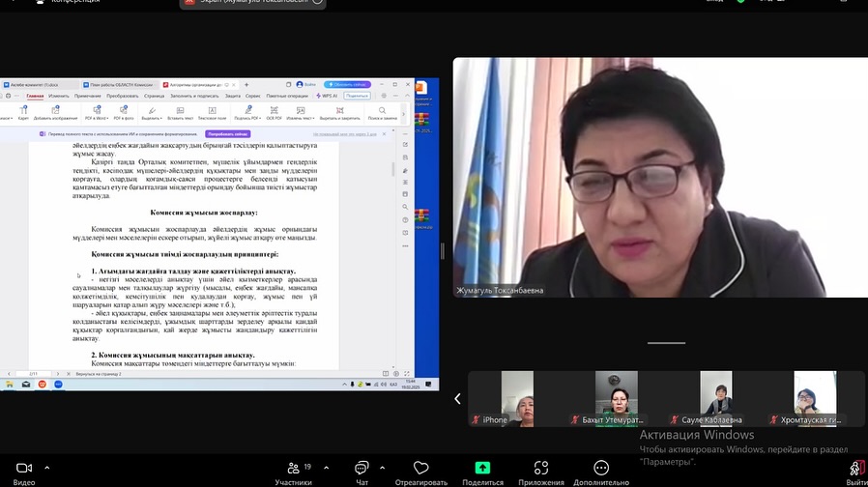Open the Пакетные операции ribbon tab
This screenshot has height=487, width=868.
pos(287,96)
